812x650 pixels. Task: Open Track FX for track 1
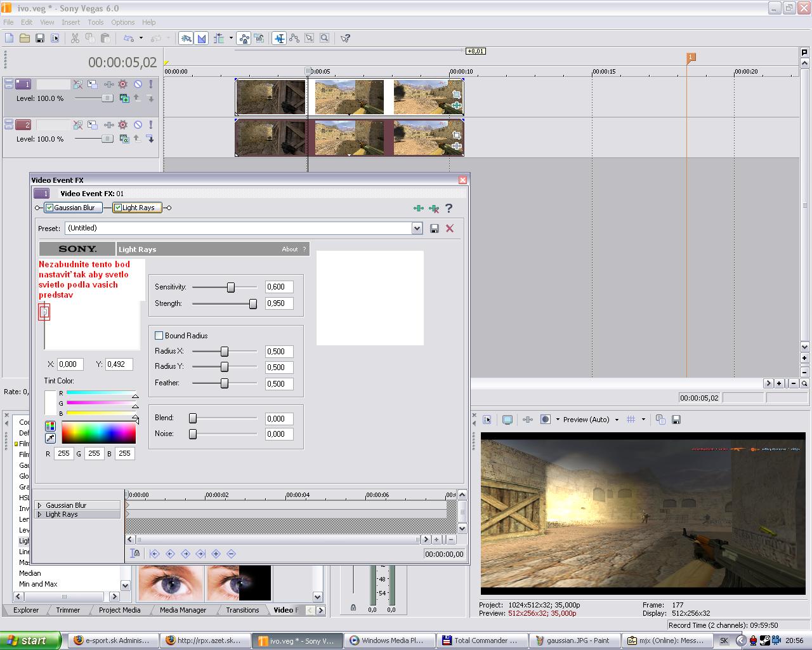(108, 84)
